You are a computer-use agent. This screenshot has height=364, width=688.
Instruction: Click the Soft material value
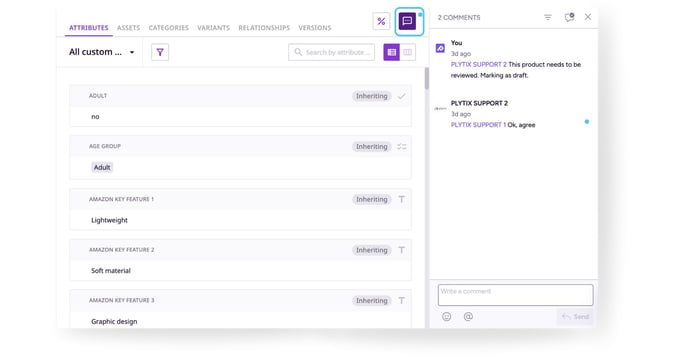point(111,271)
